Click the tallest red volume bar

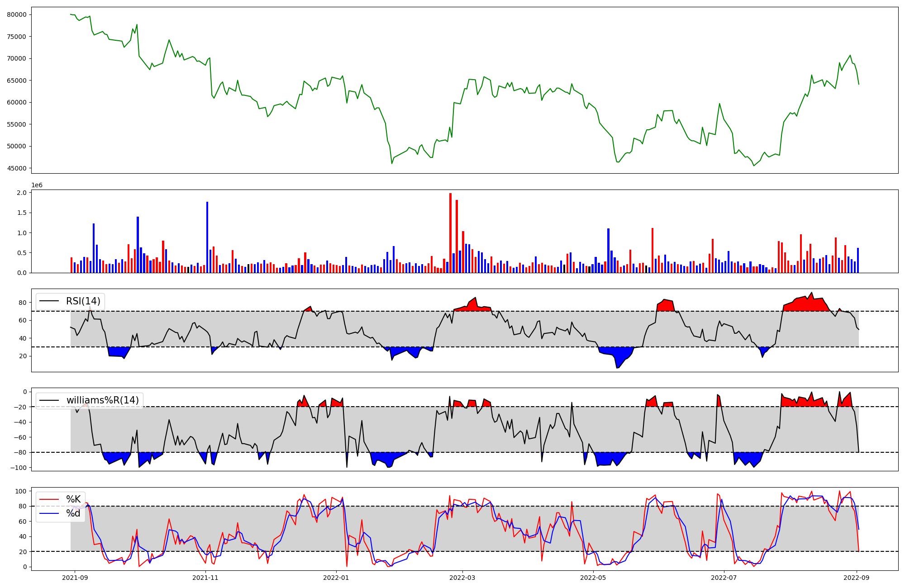[450, 233]
